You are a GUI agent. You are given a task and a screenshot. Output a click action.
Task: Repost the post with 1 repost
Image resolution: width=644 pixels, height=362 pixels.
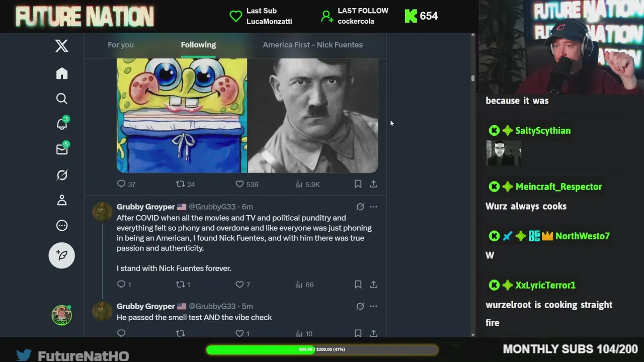pos(183,285)
